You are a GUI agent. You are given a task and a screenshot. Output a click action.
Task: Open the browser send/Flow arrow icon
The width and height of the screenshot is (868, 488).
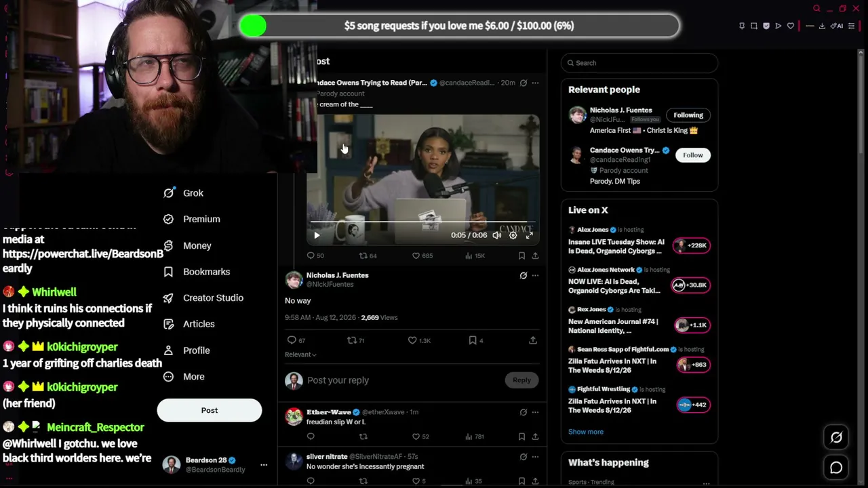(778, 26)
